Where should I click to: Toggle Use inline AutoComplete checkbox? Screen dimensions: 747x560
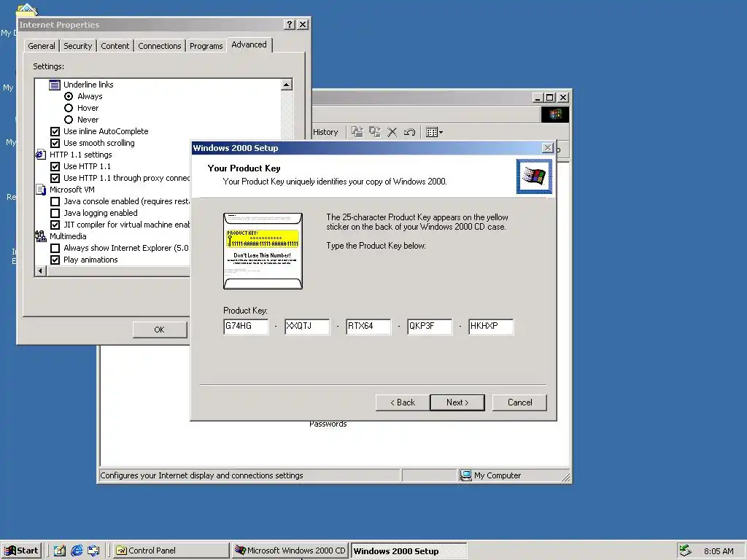55,131
